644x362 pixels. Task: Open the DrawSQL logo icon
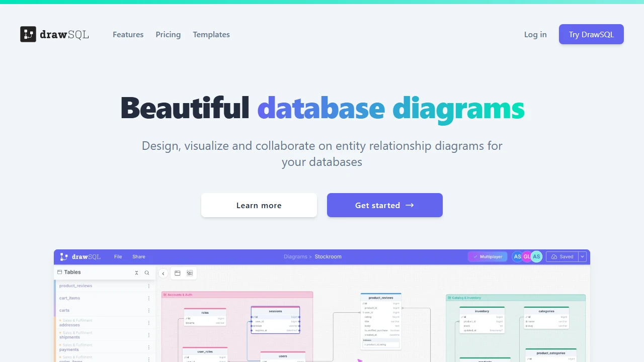pyautogui.click(x=29, y=34)
